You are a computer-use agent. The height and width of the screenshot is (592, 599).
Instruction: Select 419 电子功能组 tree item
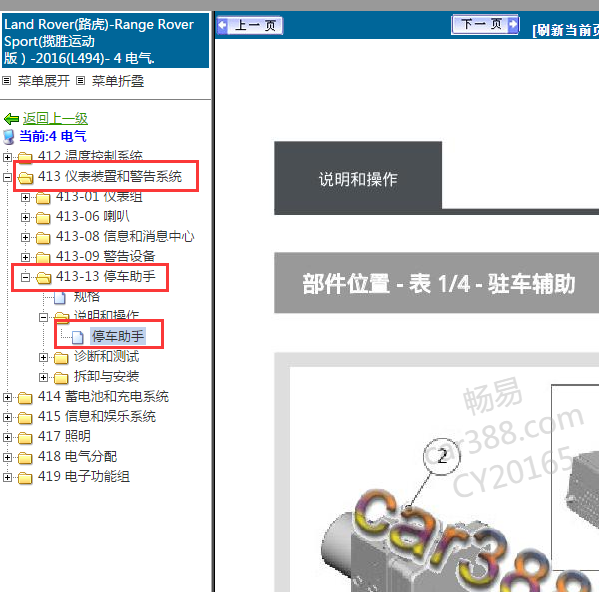(84, 476)
